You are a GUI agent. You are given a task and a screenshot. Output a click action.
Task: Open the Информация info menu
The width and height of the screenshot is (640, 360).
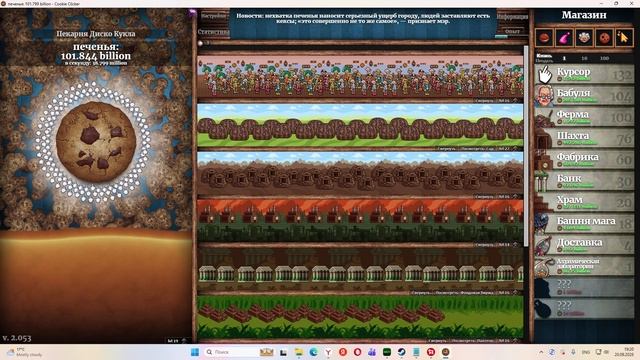point(512,17)
